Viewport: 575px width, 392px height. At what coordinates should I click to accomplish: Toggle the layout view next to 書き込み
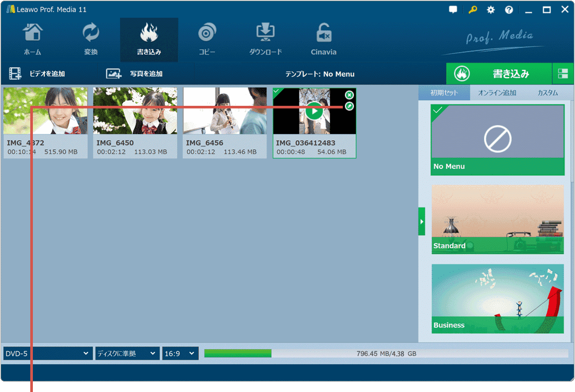(563, 74)
